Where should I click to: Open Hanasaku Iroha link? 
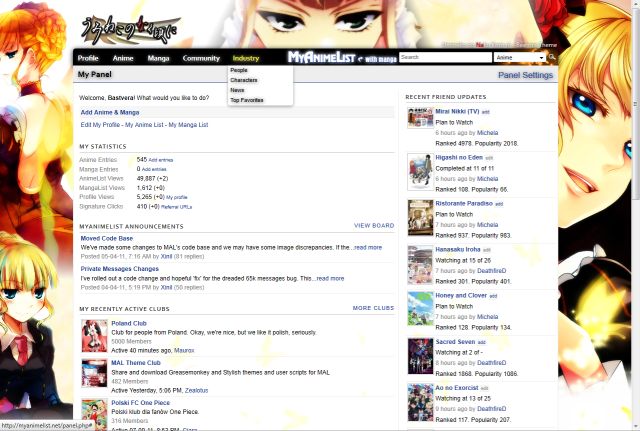458,249
